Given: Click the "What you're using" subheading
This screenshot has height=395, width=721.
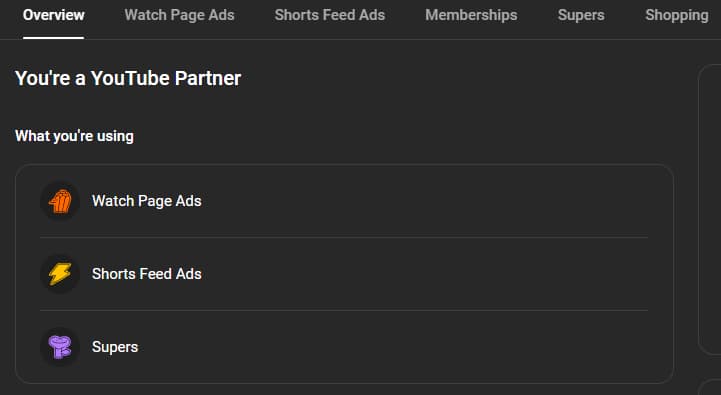Looking at the screenshot, I should click(74, 136).
